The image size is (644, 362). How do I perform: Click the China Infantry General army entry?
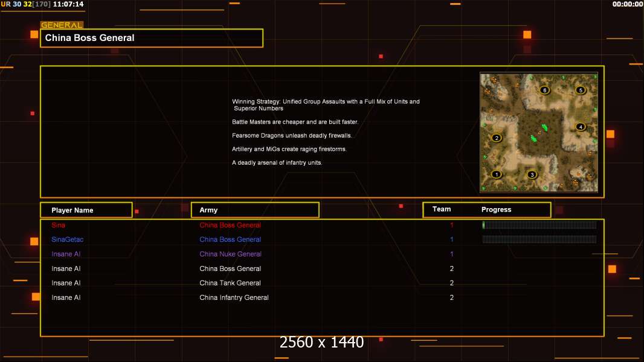pyautogui.click(x=234, y=297)
